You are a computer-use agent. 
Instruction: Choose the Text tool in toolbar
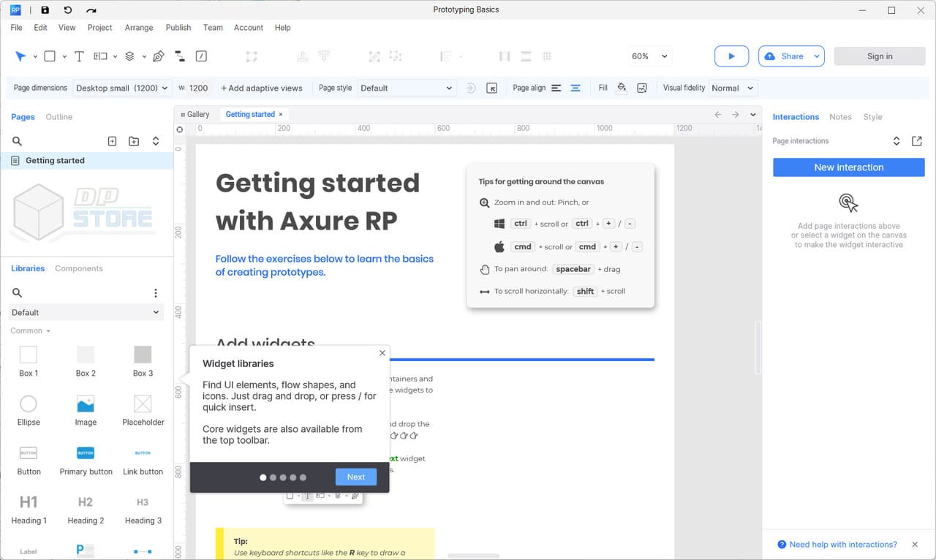pos(79,56)
